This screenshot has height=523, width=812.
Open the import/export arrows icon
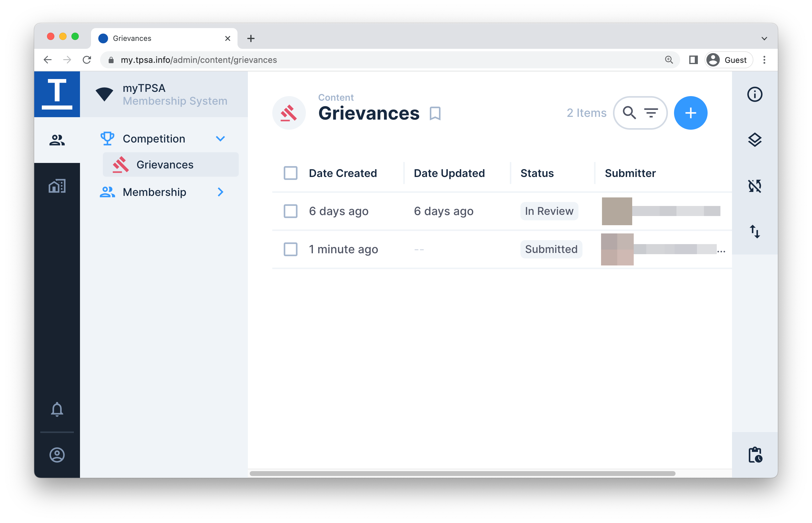pyautogui.click(x=754, y=232)
